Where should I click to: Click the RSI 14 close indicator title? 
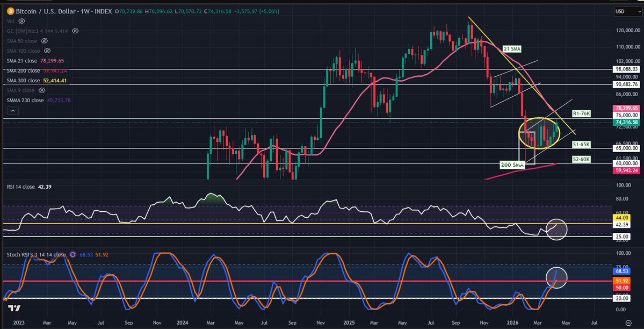(19, 187)
